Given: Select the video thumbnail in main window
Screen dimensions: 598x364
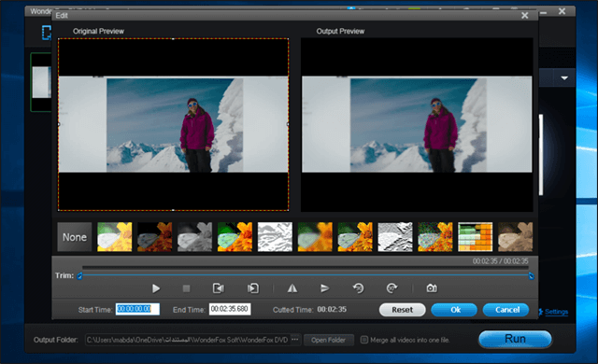Looking at the screenshot, I should tap(41, 82).
